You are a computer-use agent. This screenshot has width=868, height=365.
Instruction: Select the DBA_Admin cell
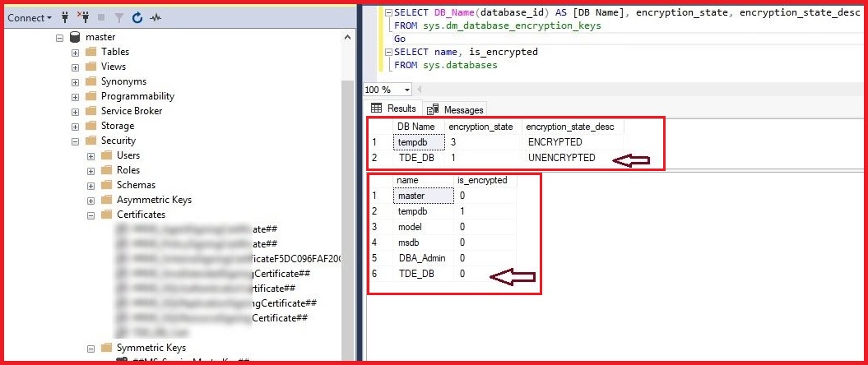(x=423, y=257)
